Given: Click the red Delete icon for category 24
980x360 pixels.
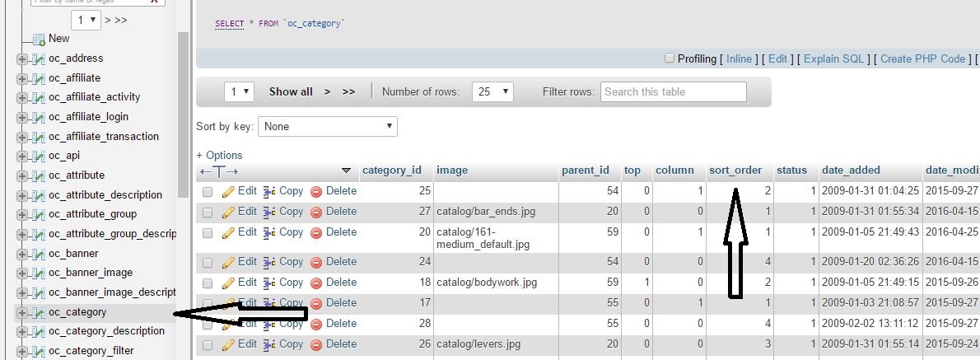Looking at the screenshot, I should [316, 263].
